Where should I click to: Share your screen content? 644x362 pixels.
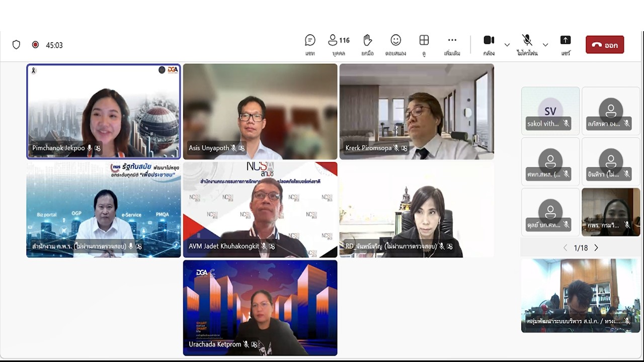point(566,44)
